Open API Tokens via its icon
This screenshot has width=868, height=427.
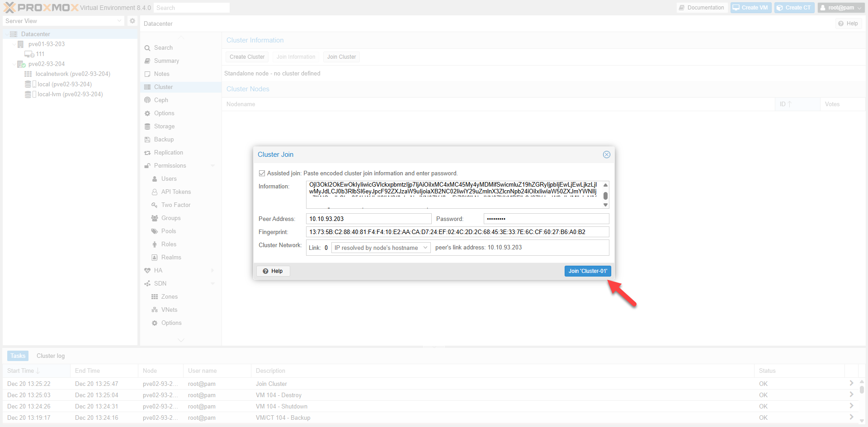[x=155, y=192]
